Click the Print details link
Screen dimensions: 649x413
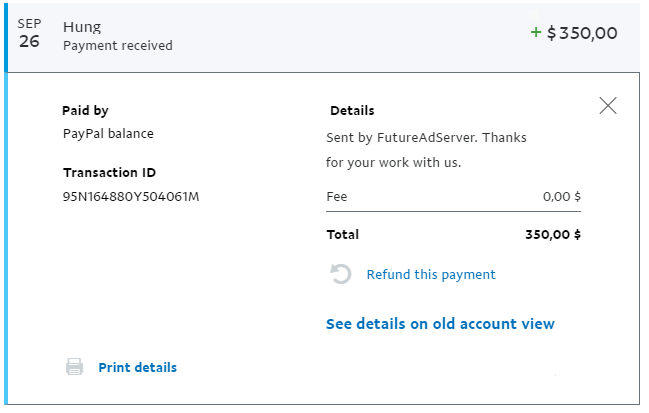(137, 367)
